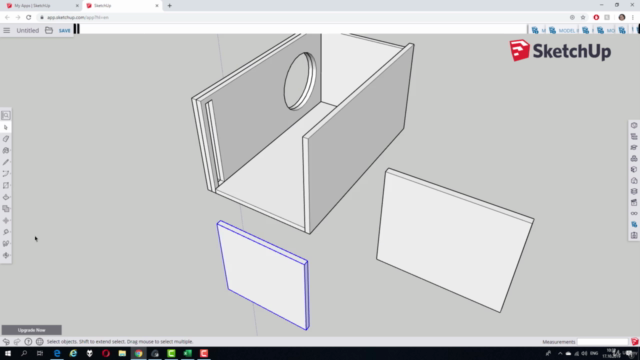Viewport: 640px width, 360px height.
Task: Switch to the SketchUp browser tab
Action: [x=121, y=6]
